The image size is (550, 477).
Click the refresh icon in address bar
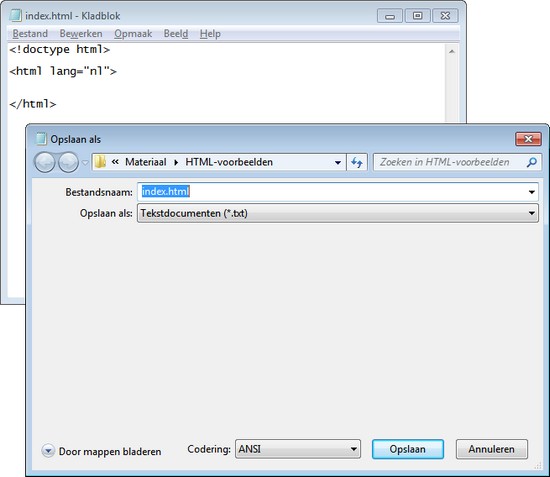[357, 162]
